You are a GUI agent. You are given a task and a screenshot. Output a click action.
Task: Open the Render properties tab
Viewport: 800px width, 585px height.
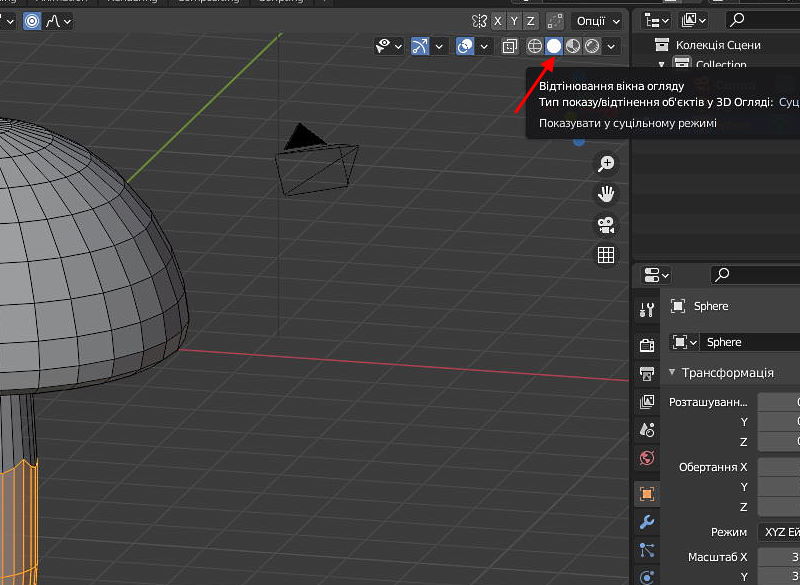click(646, 345)
